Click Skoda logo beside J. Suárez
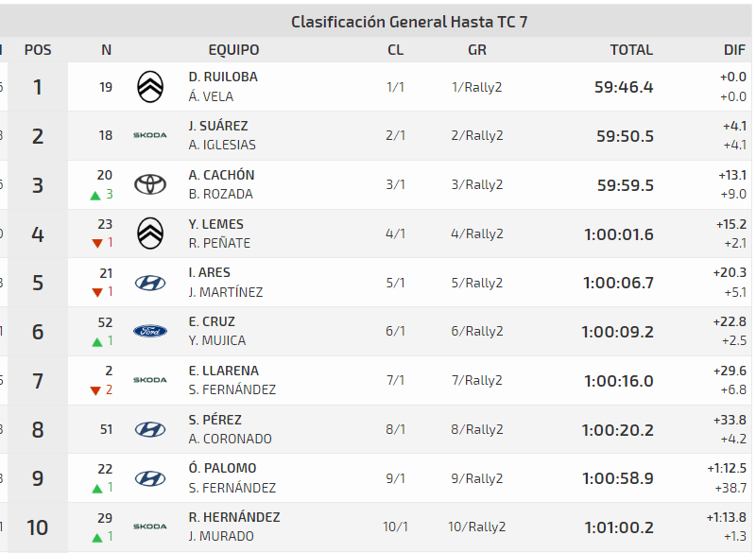The width and height of the screenshot is (756, 553). (x=150, y=135)
